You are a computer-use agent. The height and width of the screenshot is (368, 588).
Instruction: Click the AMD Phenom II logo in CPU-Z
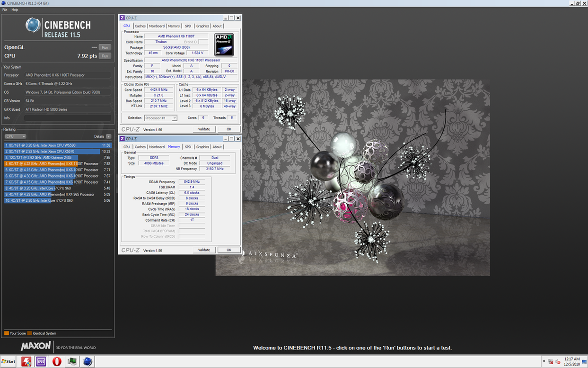(x=224, y=45)
